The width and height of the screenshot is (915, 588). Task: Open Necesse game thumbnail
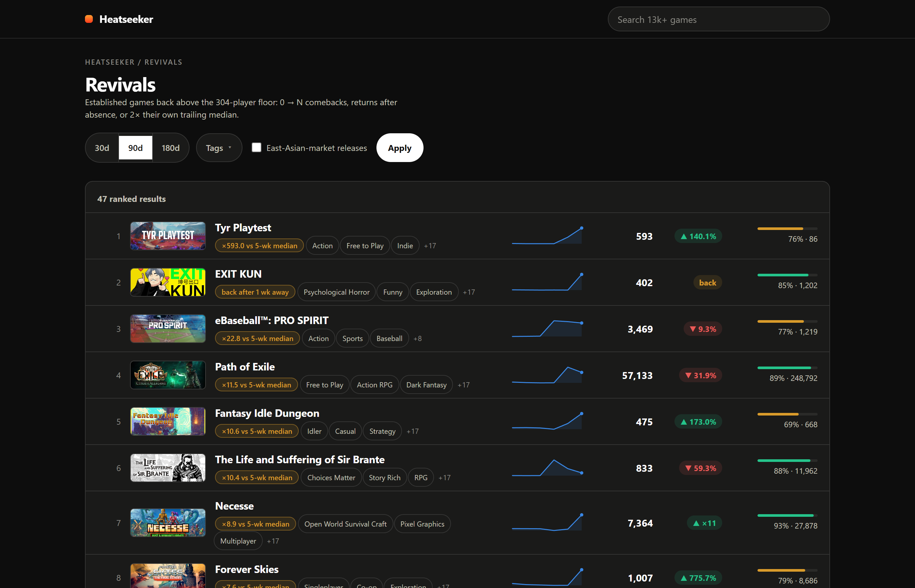168,523
